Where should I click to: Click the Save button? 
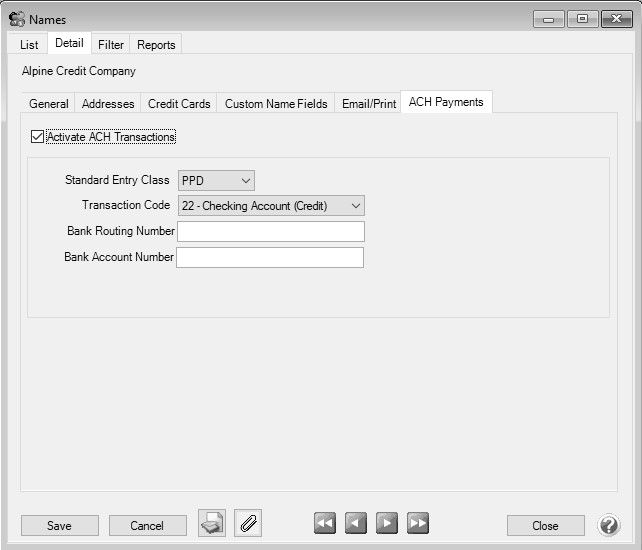[59, 526]
